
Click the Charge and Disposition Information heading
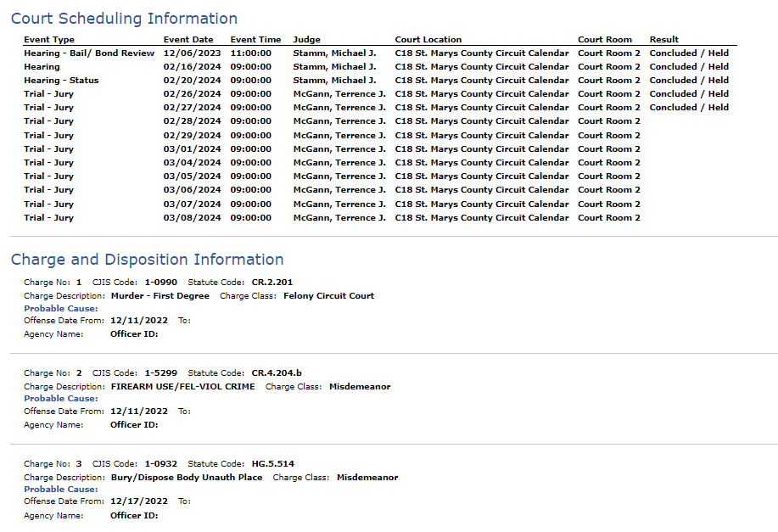[x=148, y=260]
